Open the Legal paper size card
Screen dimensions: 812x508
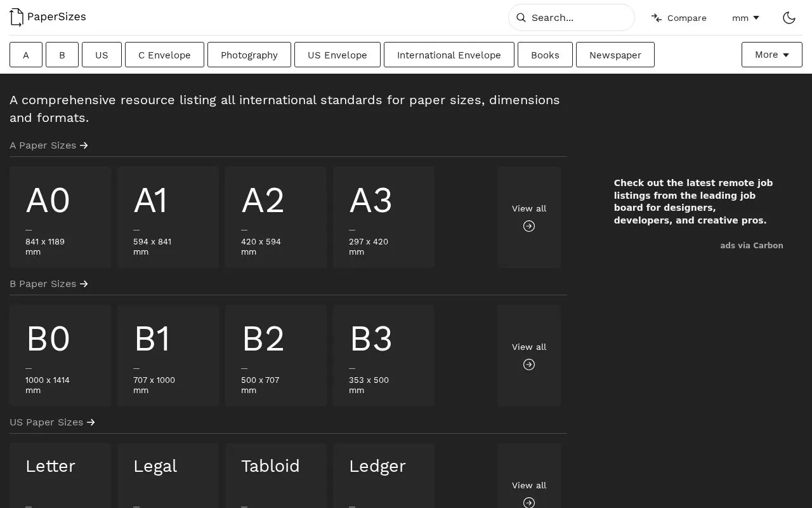[168, 476]
